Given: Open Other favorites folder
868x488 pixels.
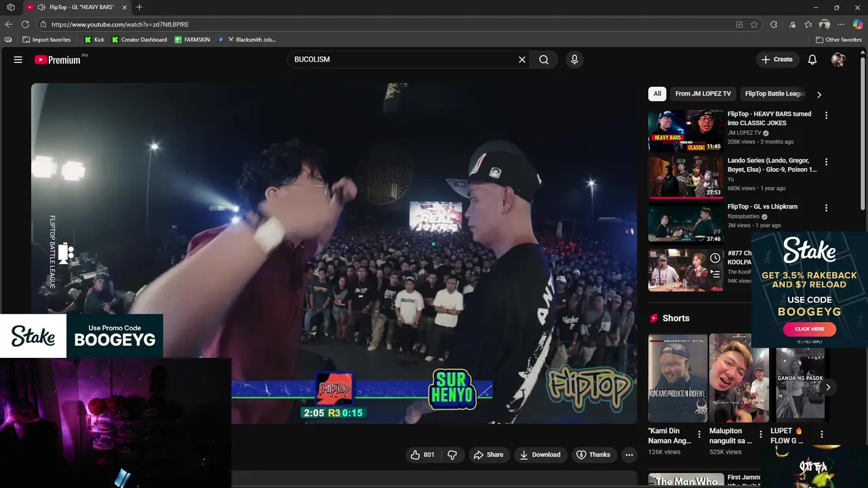Looking at the screenshot, I should coord(839,40).
